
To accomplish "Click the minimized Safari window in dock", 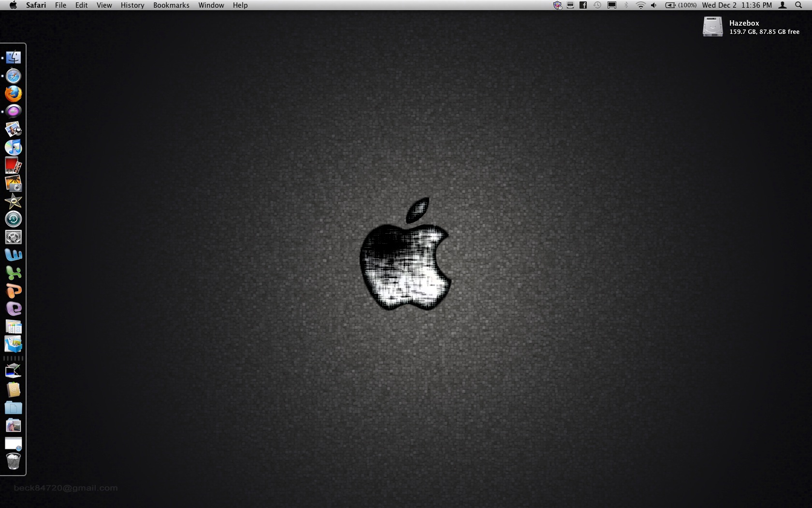I will 14,444.
